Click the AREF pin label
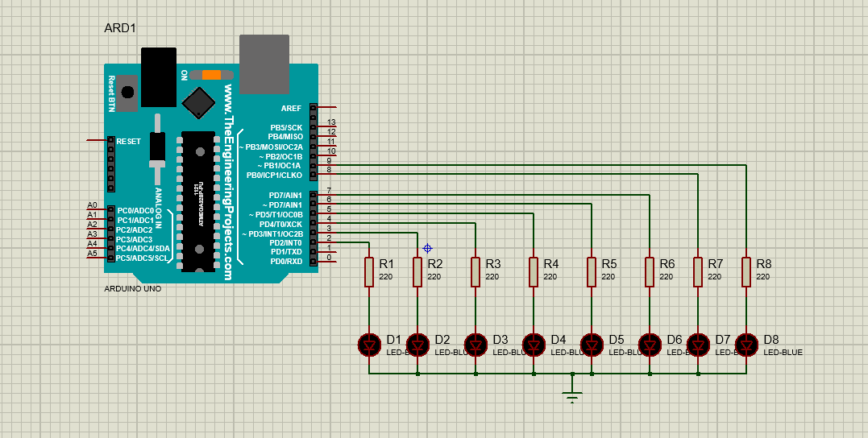Image resolution: width=868 pixels, height=438 pixels. coord(291,109)
